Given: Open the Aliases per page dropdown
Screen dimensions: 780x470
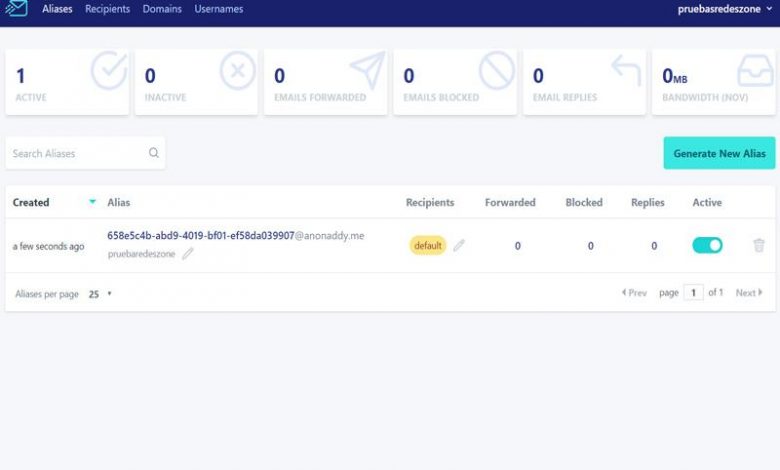Looking at the screenshot, I should pos(100,294).
